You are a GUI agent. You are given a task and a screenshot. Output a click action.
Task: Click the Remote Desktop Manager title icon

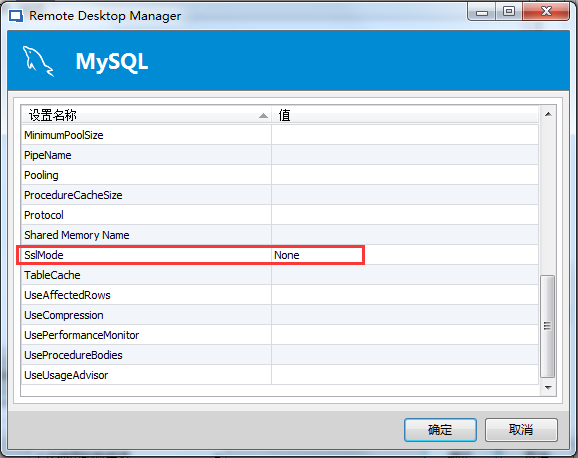(16, 16)
